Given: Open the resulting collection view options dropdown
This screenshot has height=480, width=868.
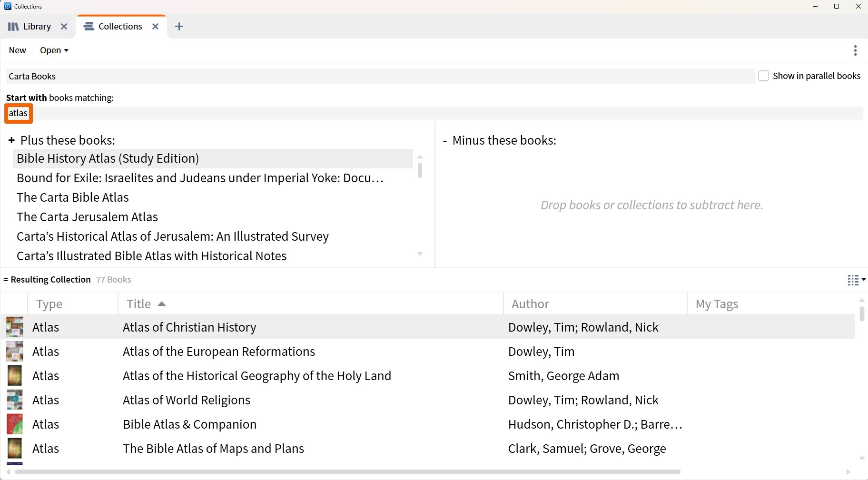Looking at the screenshot, I should [x=856, y=280].
